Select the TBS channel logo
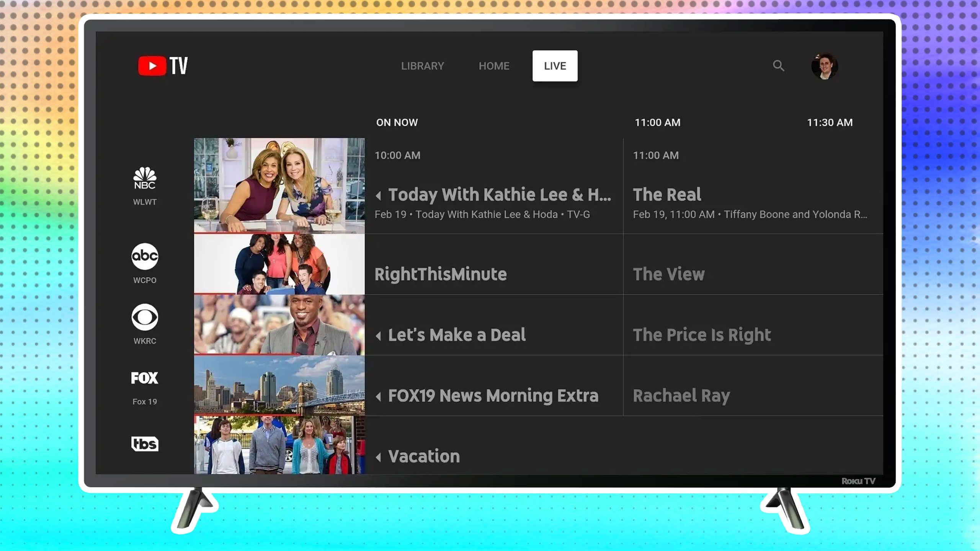 [x=145, y=444]
